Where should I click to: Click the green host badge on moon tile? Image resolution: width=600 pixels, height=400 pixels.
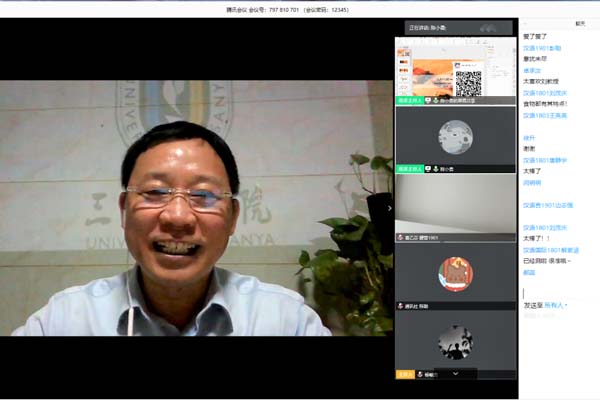click(x=408, y=170)
